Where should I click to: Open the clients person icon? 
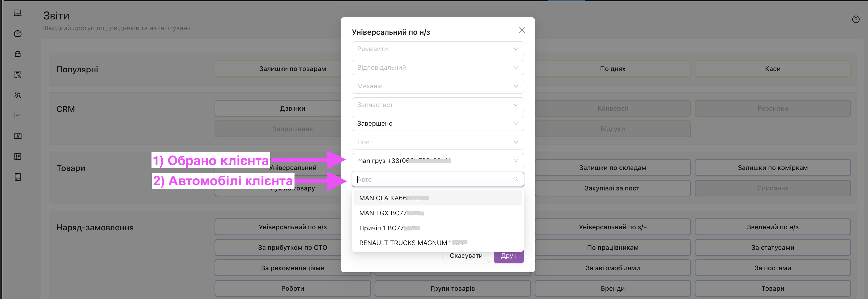[x=18, y=95]
